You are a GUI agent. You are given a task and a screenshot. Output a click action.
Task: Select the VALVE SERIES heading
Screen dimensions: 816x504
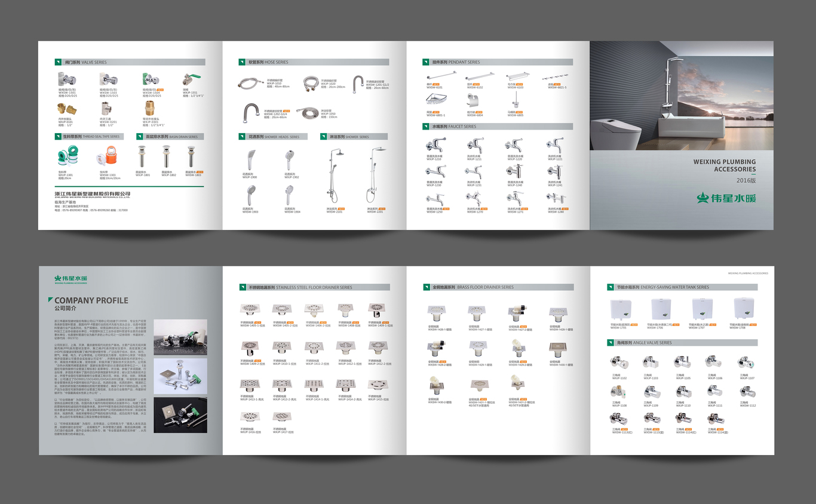click(94, 62)
